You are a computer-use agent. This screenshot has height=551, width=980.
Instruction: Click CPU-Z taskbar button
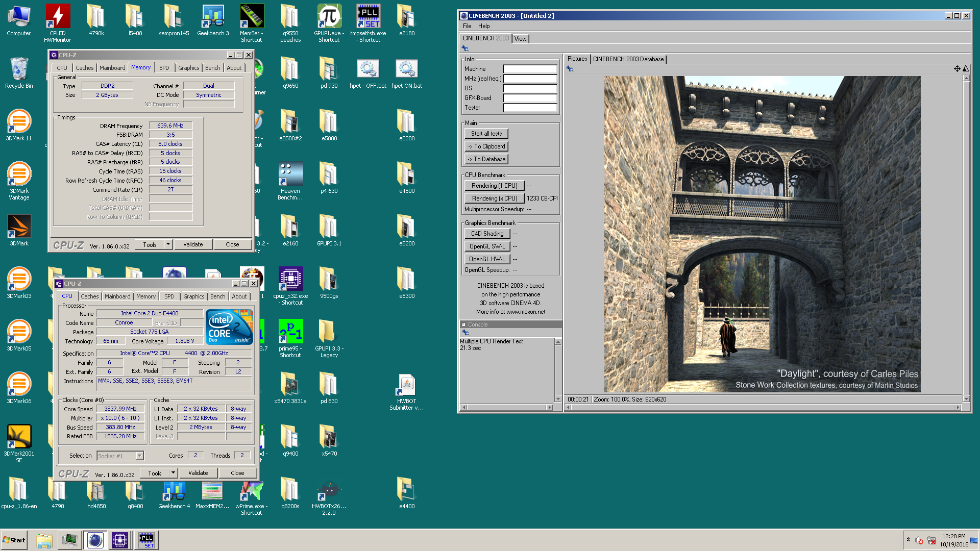[120, 540]
